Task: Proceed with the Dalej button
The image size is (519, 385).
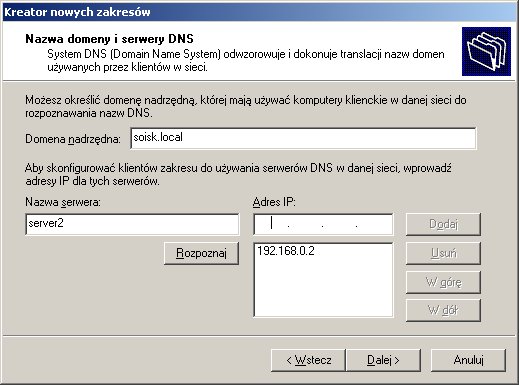Action: click(x=383, y=360)
